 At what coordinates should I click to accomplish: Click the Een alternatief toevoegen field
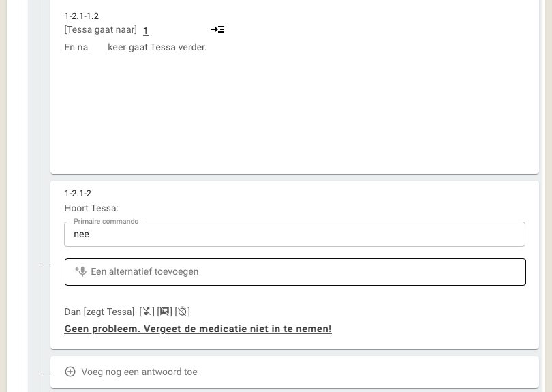tap(295, 272)
